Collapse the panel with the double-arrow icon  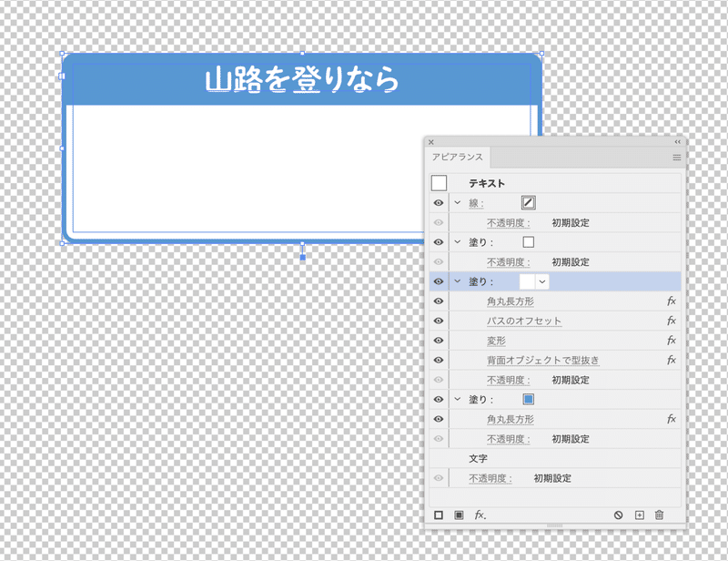677,142
